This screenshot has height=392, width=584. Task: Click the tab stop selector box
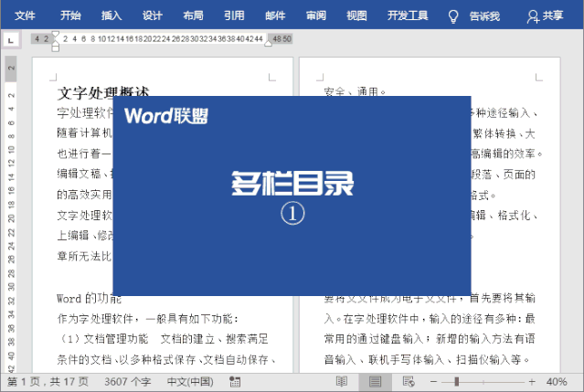coord(11,40)
